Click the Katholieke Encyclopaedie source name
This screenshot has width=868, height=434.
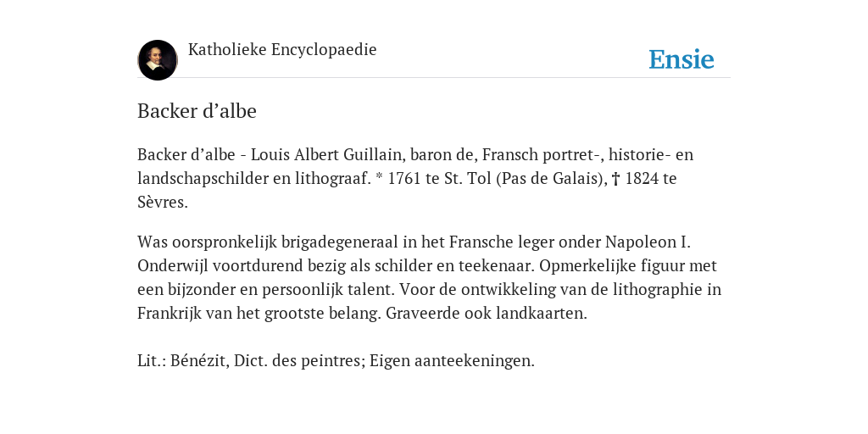[282, 49]
